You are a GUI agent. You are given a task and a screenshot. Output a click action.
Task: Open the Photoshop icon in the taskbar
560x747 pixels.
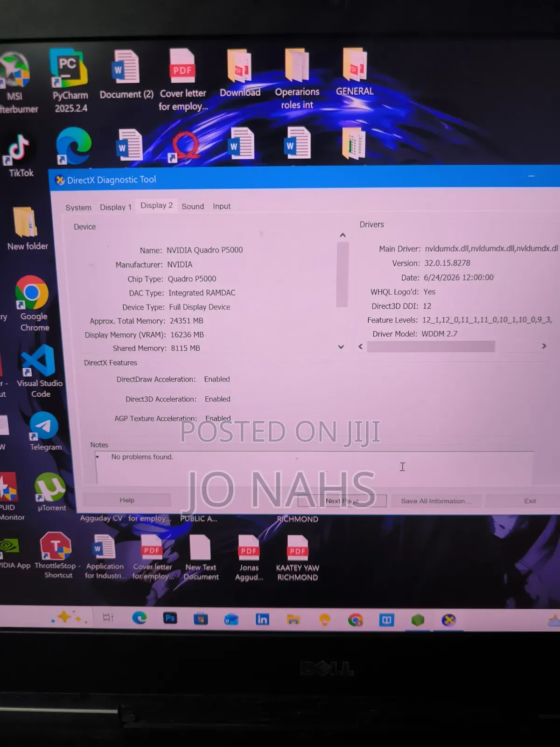tap(170, 619)
